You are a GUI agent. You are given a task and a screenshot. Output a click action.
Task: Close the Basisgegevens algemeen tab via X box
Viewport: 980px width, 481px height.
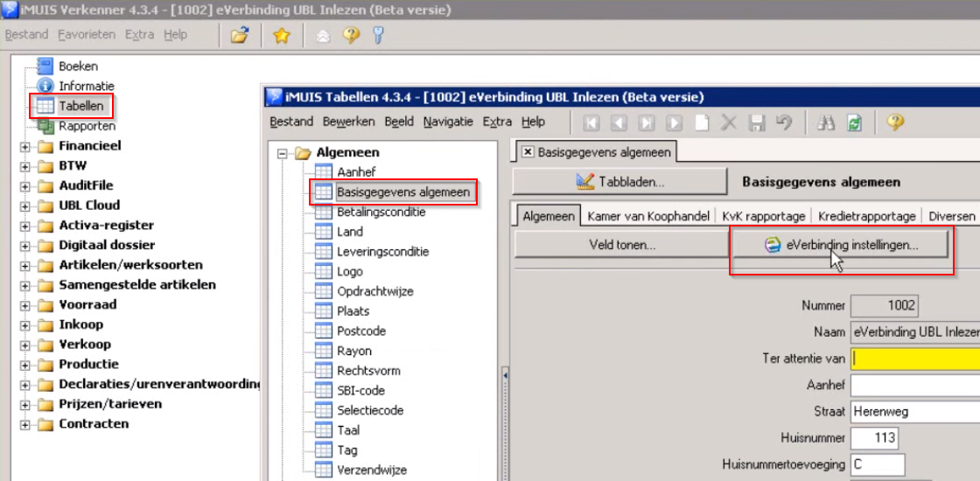528,152
